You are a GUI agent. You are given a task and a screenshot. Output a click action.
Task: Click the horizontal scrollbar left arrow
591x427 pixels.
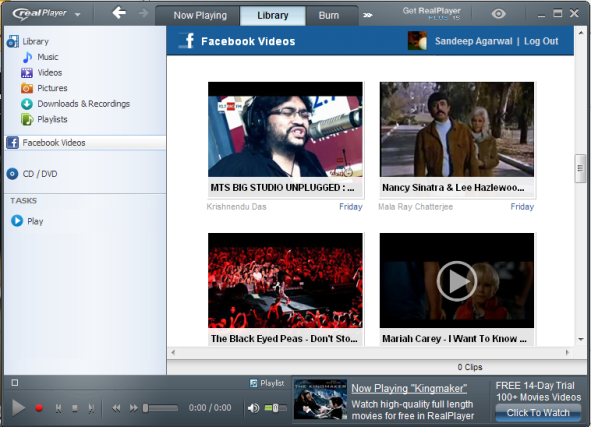coord(173,352)
